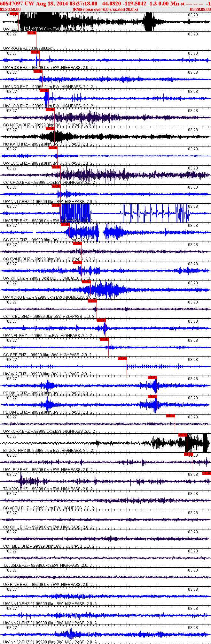Click the clipped square waveform on UW.RER
Image resolution: width=211 pixels, height=644 pixels.
[75, 213]
